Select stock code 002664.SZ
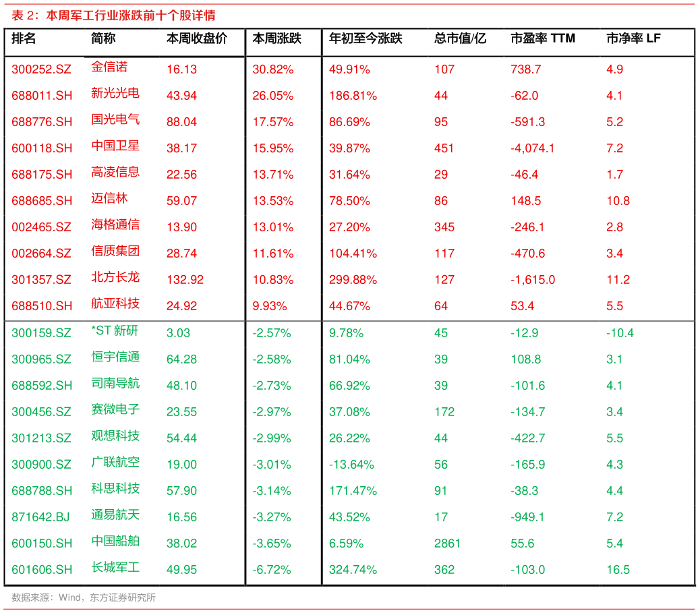The image size is (700, 613). pyautogui.click(x=42, y=254)
